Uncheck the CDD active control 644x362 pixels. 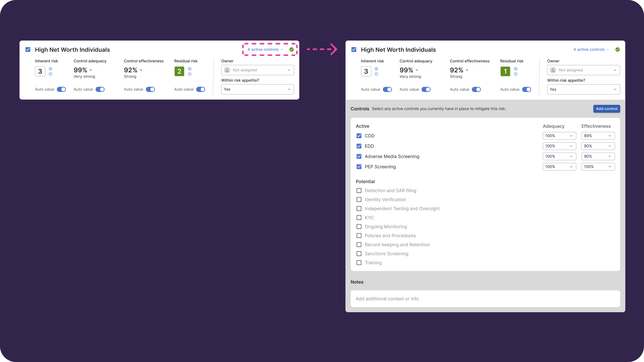(359, 136)
